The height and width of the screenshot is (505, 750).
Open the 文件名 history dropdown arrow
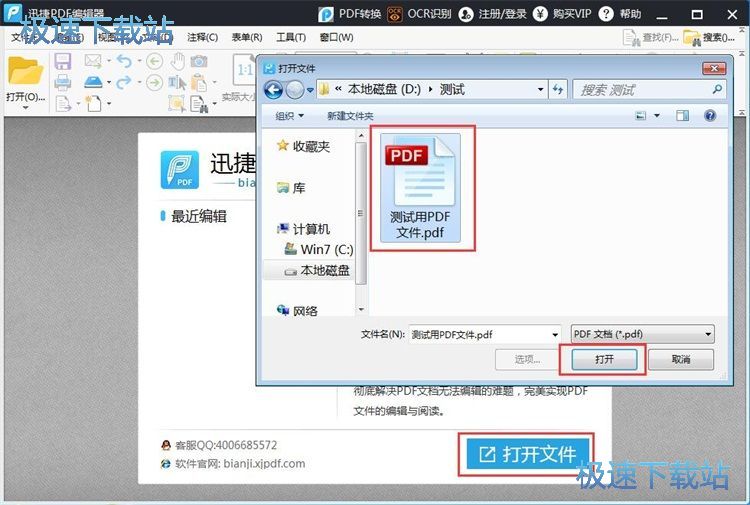(555, 335)
